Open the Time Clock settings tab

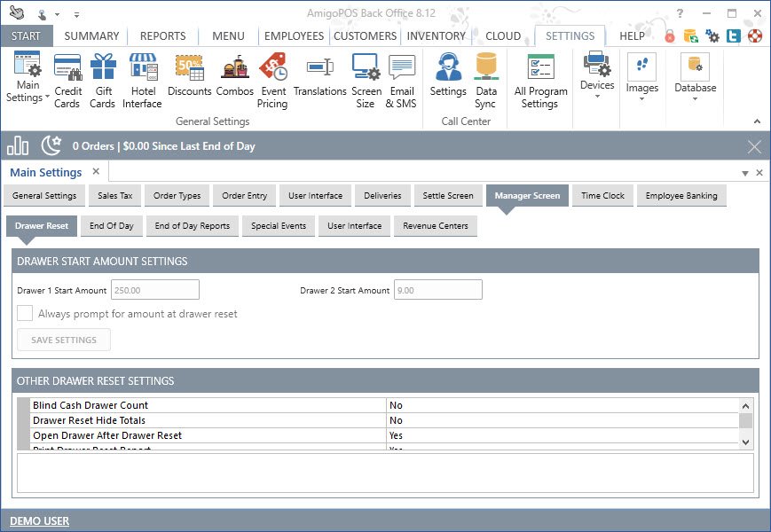[602, 196]
